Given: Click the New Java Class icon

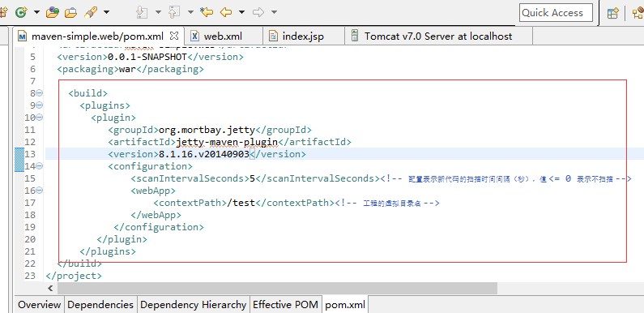Looking at the screenshot, I should (21, 12).
